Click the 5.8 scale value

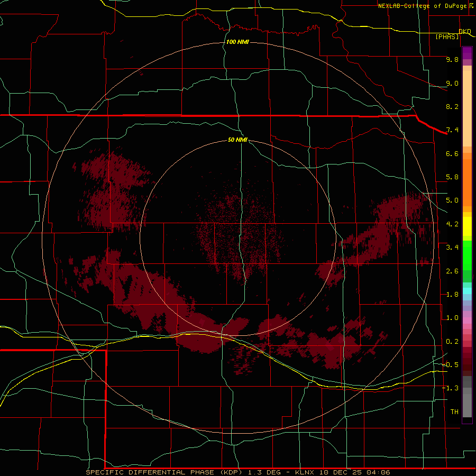(x=452, y=177)
